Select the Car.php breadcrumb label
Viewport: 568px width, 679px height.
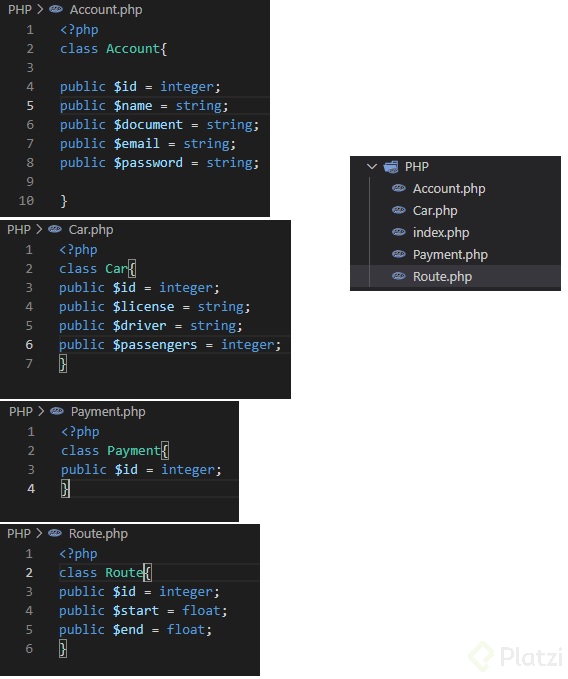[91, 230]
